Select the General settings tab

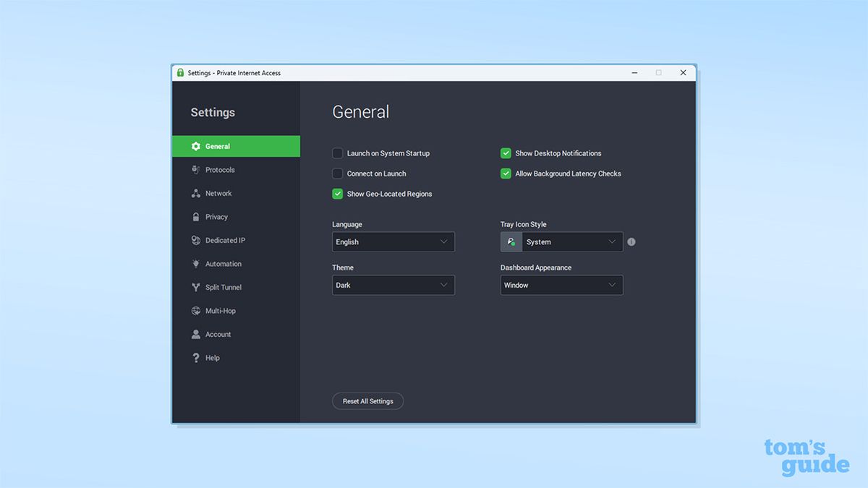[236, 146]
